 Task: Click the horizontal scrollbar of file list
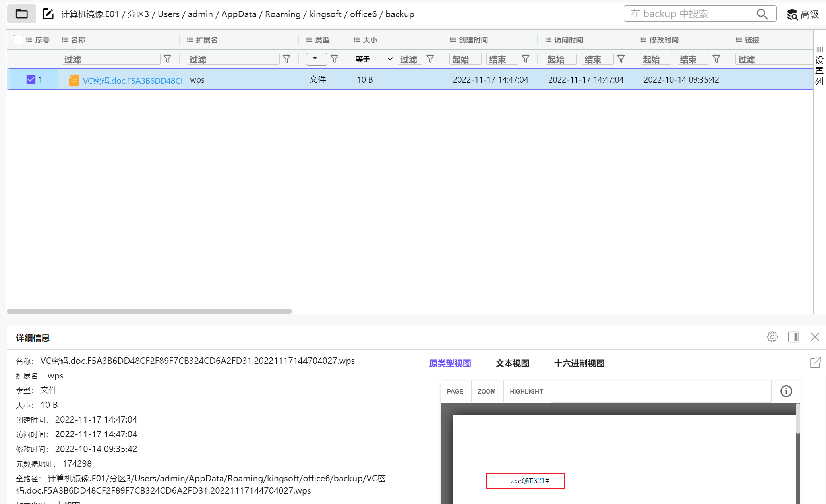click(149, 311)
